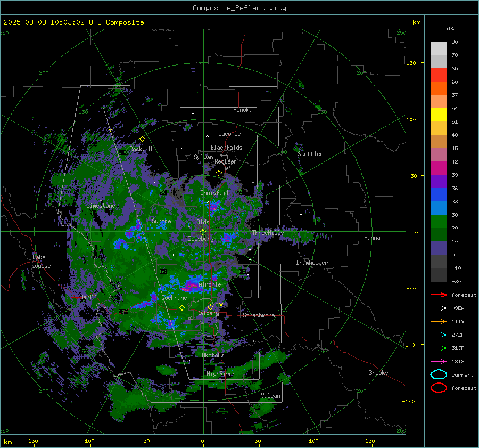This screenshot has width=479, height=448.
Task: Click the white 09EA arrow in legend
Action: 439,308
